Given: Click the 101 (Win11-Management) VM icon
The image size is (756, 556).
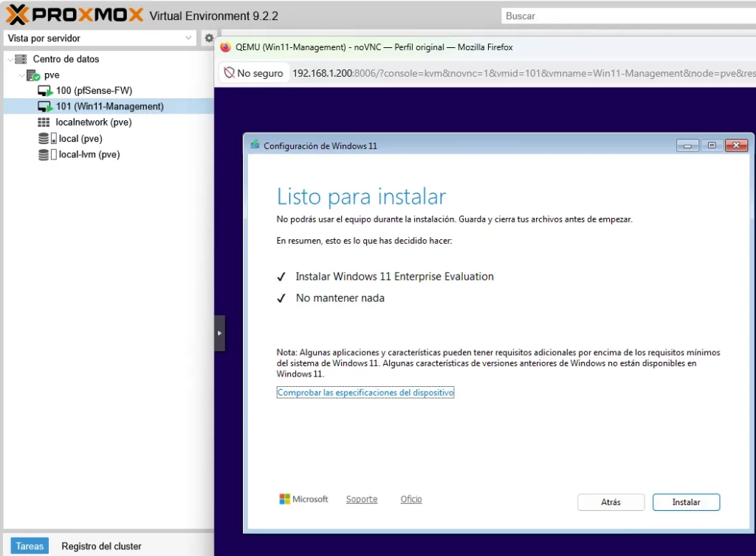Looking at the screenshot, I should point(45,106).
